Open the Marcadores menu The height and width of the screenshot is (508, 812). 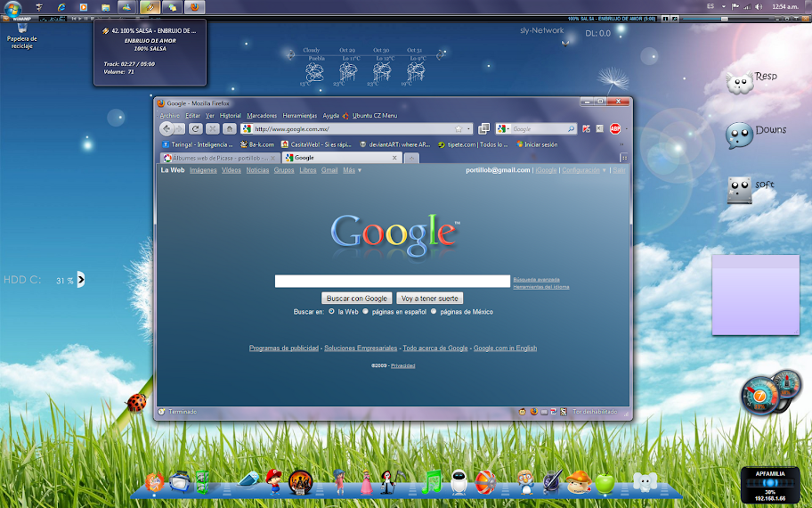click(x=262, y=116)
